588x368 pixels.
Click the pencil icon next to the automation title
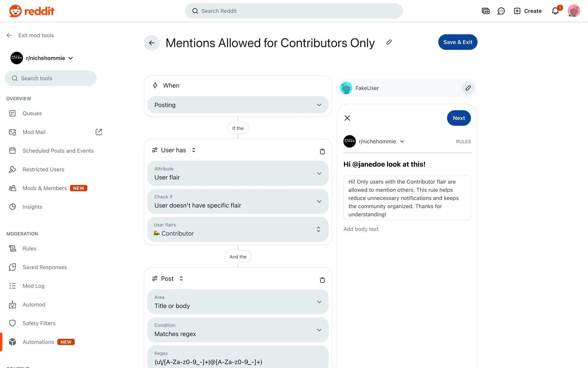(389, 42)
